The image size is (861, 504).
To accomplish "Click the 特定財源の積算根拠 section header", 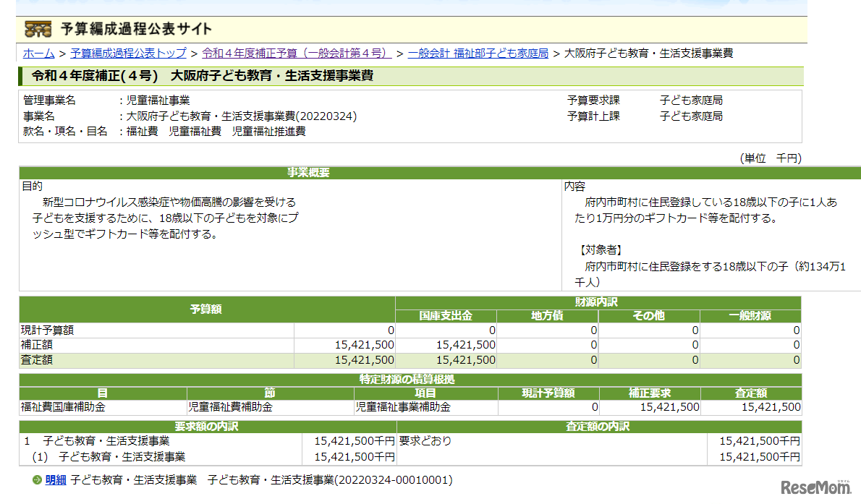I will tap(410, 380).
